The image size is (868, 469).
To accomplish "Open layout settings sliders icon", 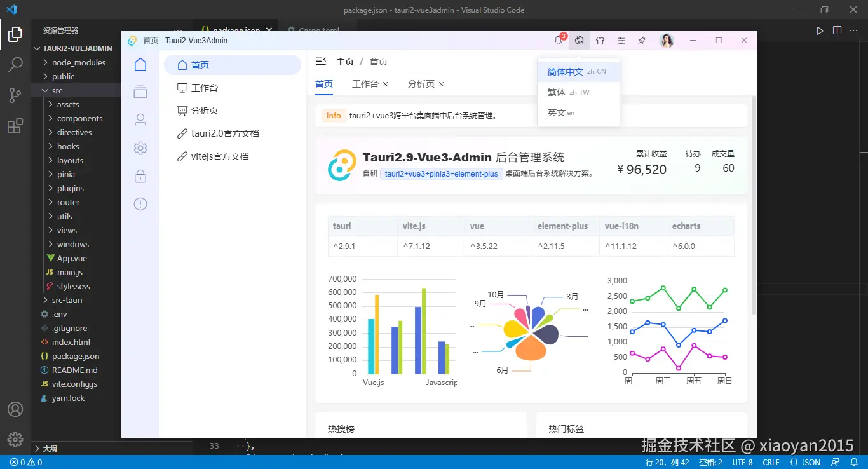I will pyautogui.click(x=621, y=40).
